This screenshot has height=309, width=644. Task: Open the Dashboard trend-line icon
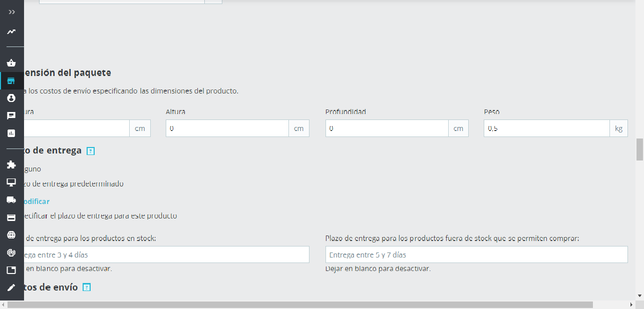(12, 31)
